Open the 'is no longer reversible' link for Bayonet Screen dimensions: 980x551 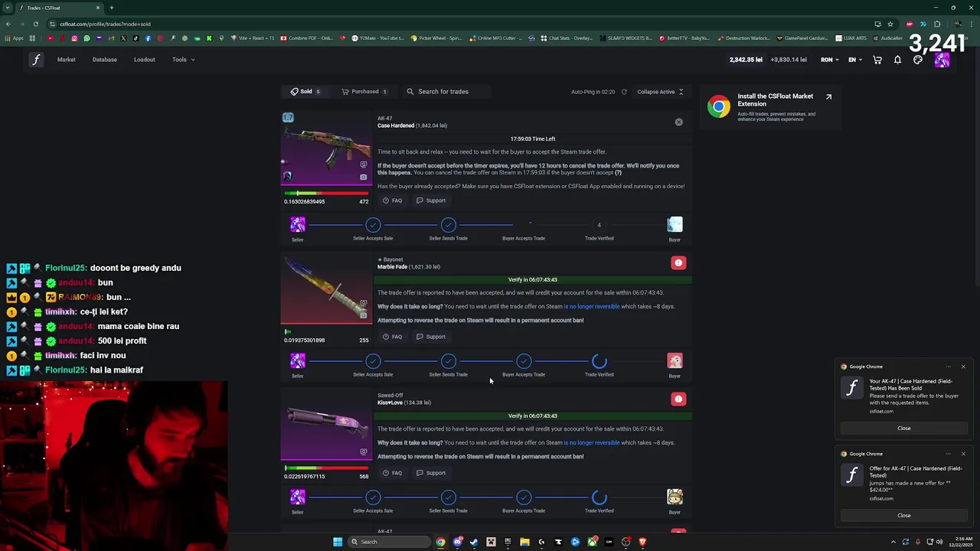(591, 307)
